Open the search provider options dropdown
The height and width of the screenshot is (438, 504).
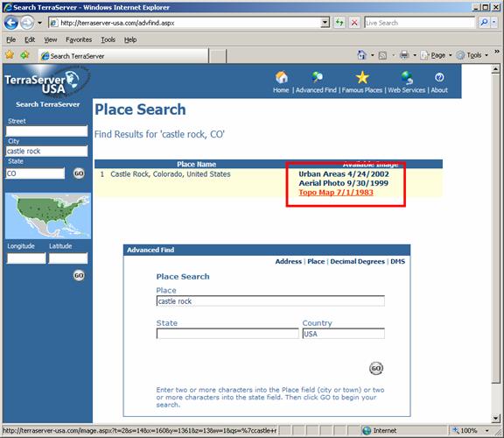pos(494,23)
